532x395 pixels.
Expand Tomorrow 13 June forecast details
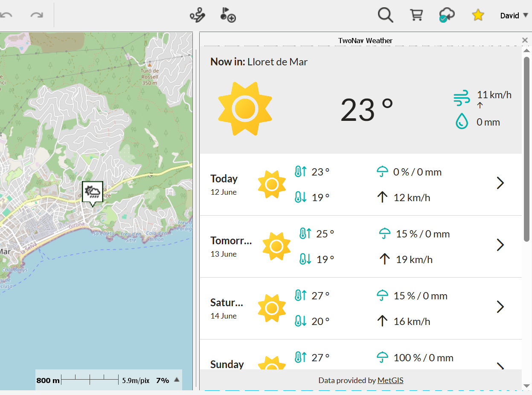500,245
